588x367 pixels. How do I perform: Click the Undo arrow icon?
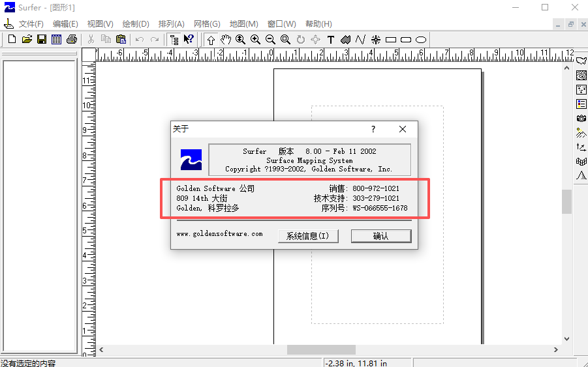[x=140, y=39]
